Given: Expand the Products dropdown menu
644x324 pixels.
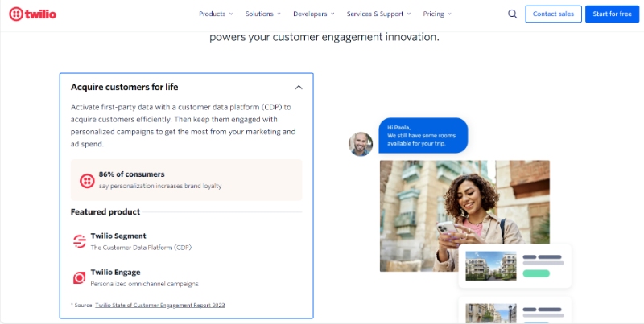Looking at the screenshot, I should tap(216, 14).
